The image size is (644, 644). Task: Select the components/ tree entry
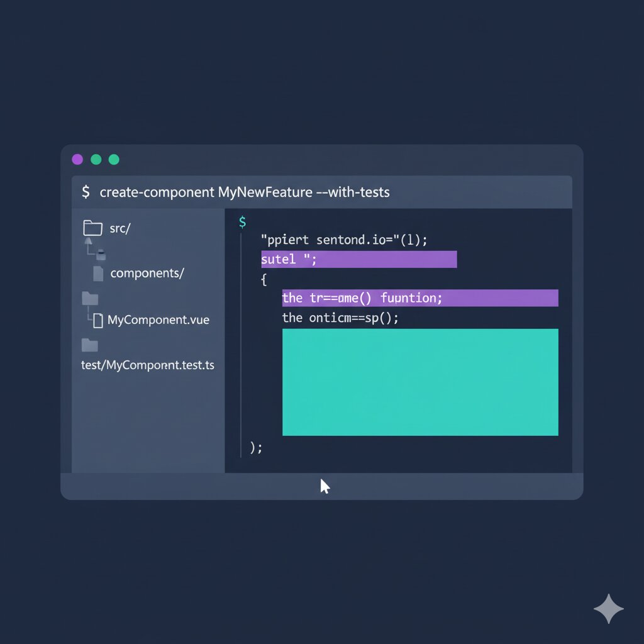pos(147,273)
